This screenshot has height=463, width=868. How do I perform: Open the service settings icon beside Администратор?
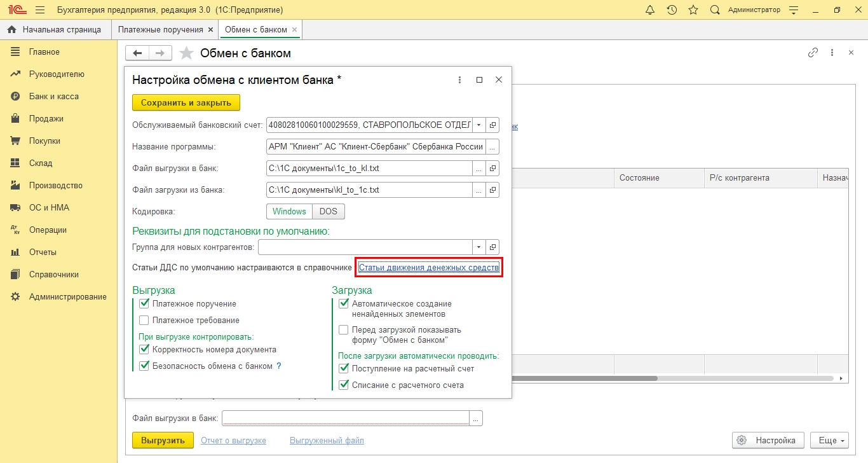pos(793,10)
